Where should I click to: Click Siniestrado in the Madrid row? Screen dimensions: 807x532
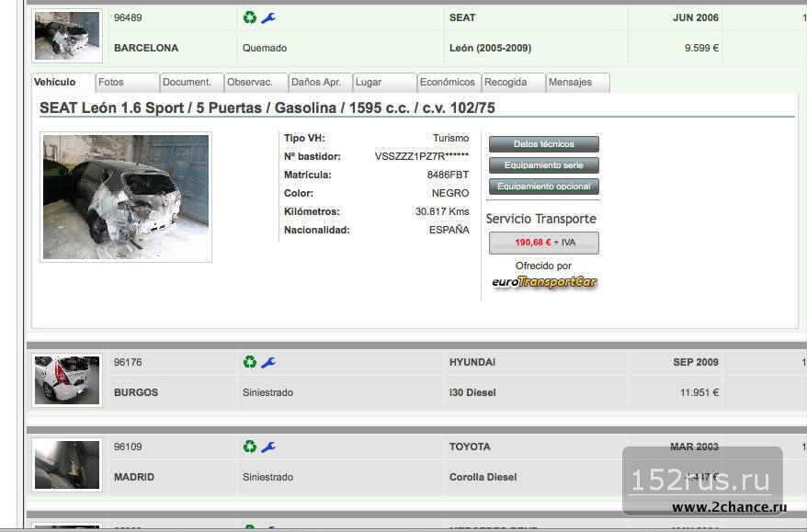pos(267,477)
